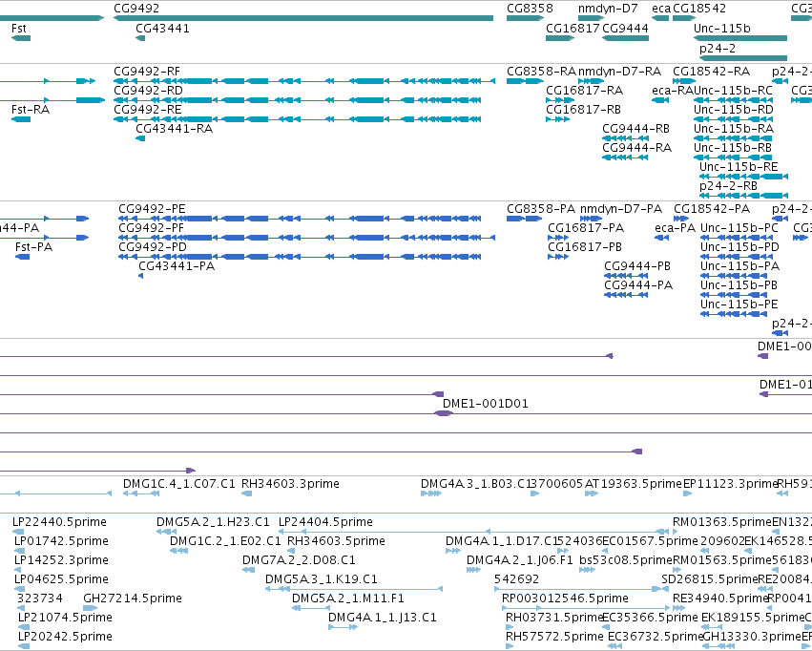Viewport: 812px width, 651px height.
Task: Click the CG18542-RA transcript label
Action: pos(712,72)
